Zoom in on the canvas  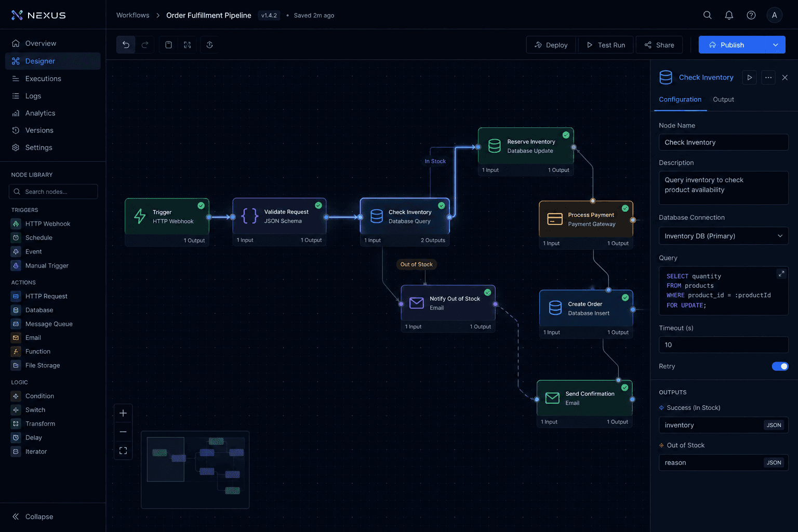123,413
